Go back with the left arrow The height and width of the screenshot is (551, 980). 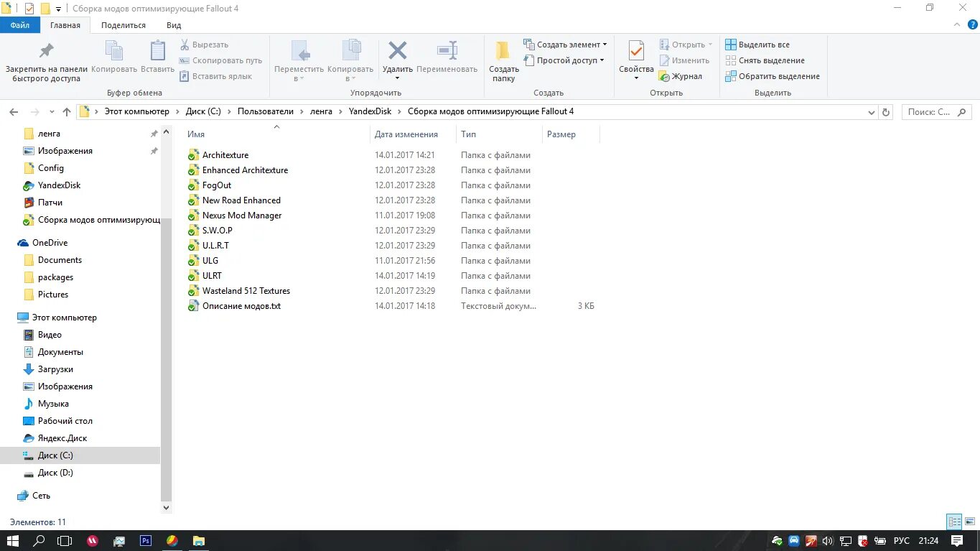click(14, 112)
